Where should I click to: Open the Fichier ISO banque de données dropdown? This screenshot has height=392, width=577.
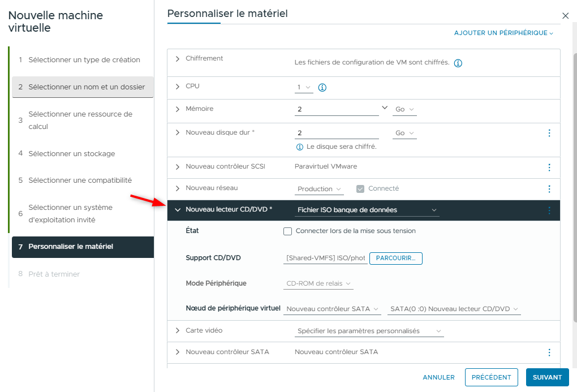[367, 210]
